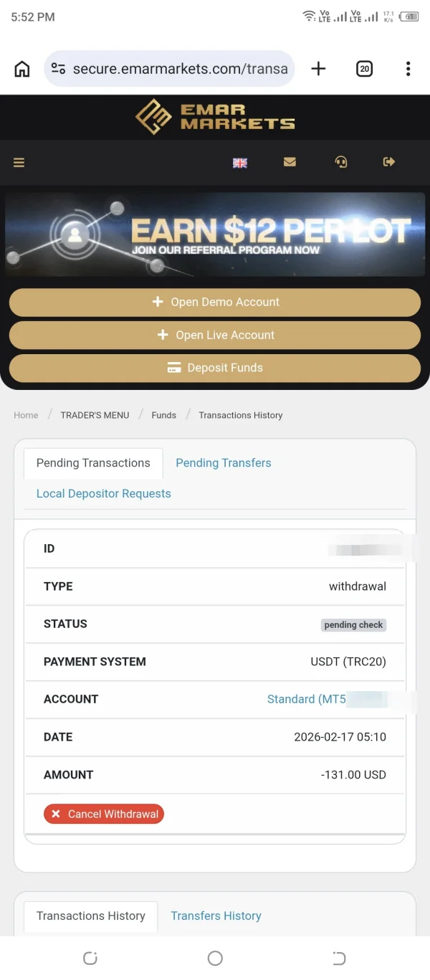
Task: Tap the address bar URL field
Action: 179,69
